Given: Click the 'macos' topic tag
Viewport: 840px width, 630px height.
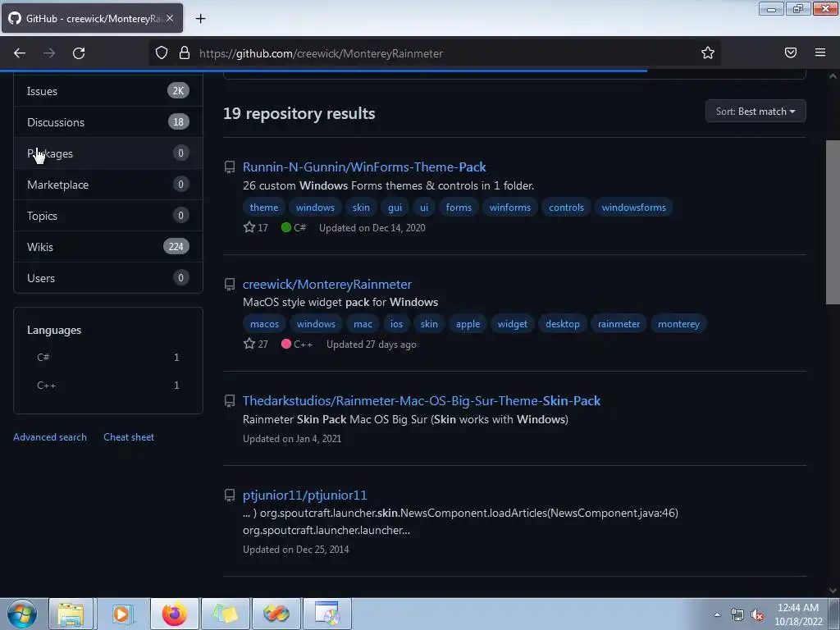Looking at the screenshot, I should [265, 324].
